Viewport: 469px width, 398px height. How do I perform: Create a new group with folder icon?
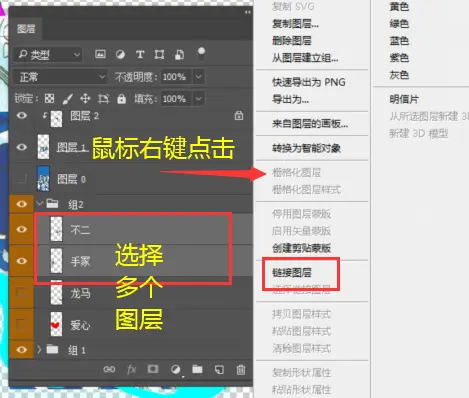[197, 369]
